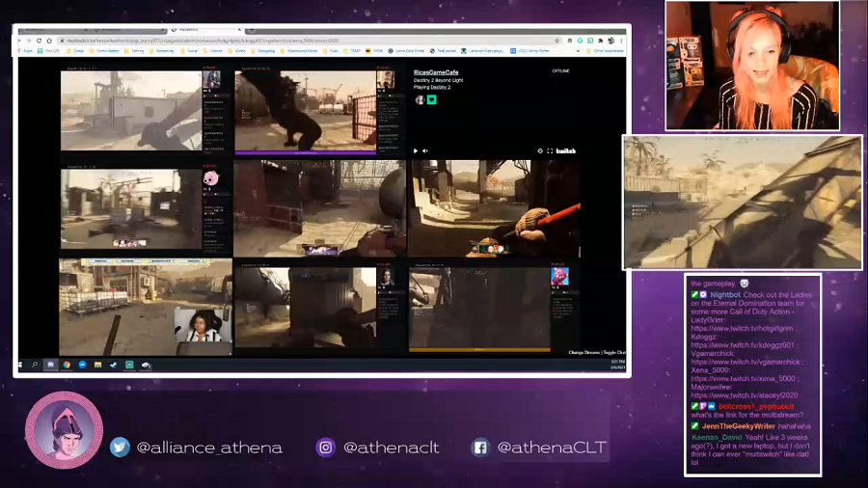Click the @alliance_athena Twitter handle
The image size is (868, 488).
209,447
